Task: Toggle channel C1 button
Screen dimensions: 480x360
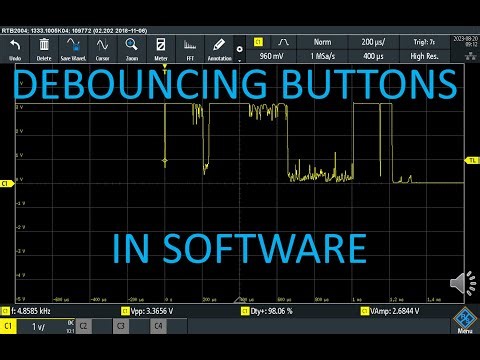Action: pyautogui.click(x=8, y=326)
